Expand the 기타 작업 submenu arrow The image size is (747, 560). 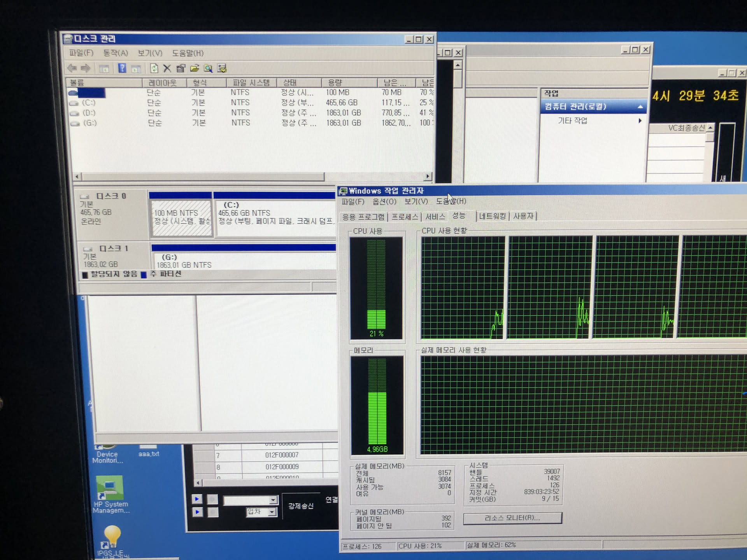pyautogui.click(x=640, y=121)
